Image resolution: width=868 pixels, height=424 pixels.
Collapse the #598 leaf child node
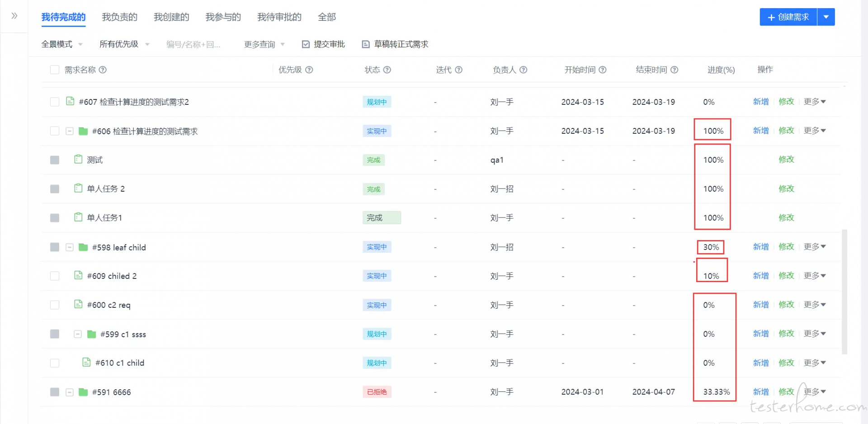(x=70, y=247)
